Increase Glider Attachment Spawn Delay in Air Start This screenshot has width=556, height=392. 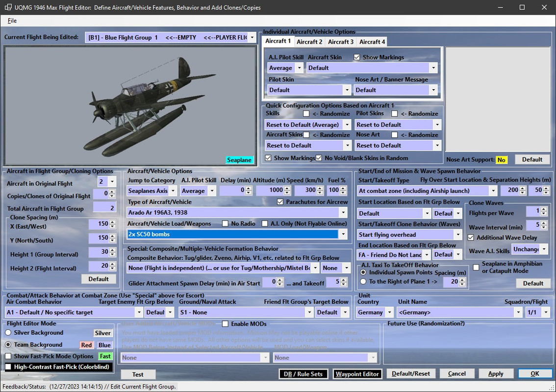tap(280, 280)
